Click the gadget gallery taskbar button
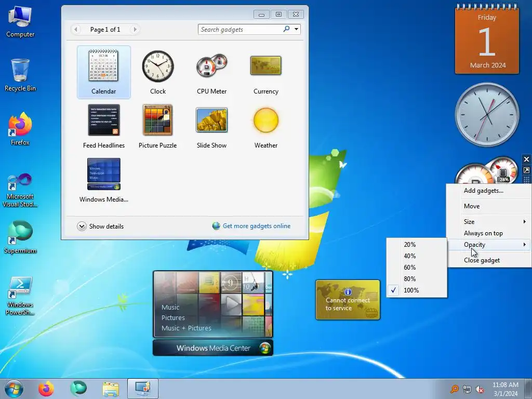The width and height of the screenshot is (532, 399). [x=143, y=389]
